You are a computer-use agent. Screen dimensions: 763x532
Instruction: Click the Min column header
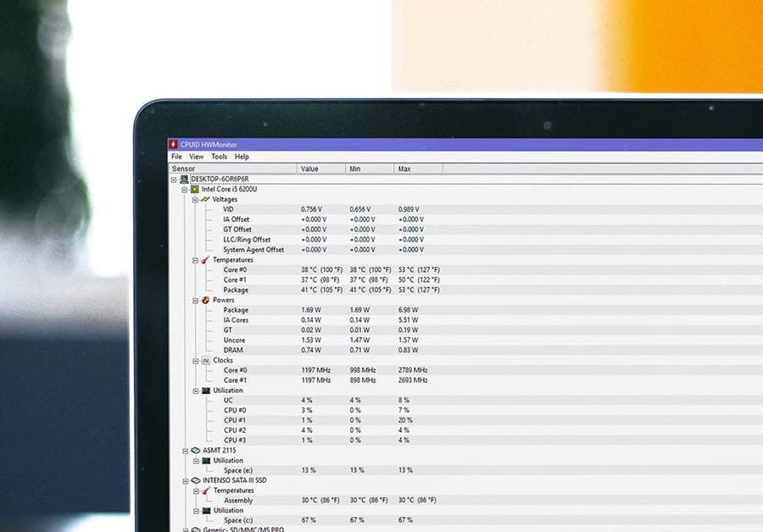tap(370, 169)
